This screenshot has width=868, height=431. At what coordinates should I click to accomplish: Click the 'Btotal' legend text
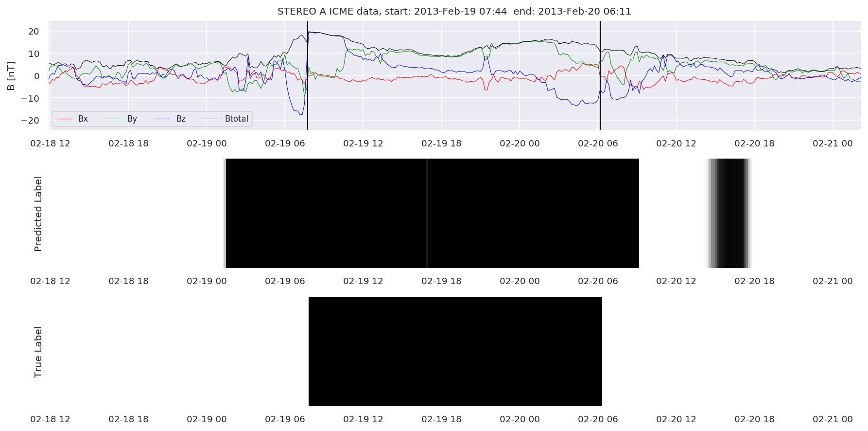pos(237,119)
